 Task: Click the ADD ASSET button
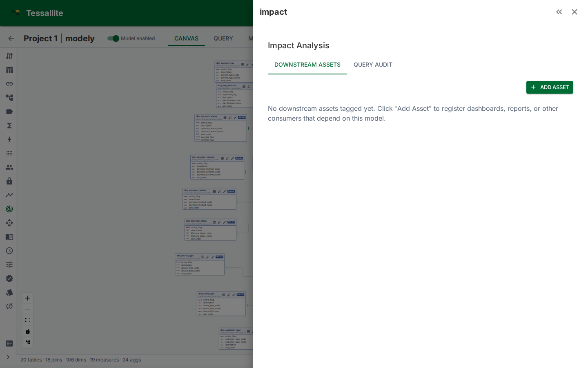pos(550,87)
